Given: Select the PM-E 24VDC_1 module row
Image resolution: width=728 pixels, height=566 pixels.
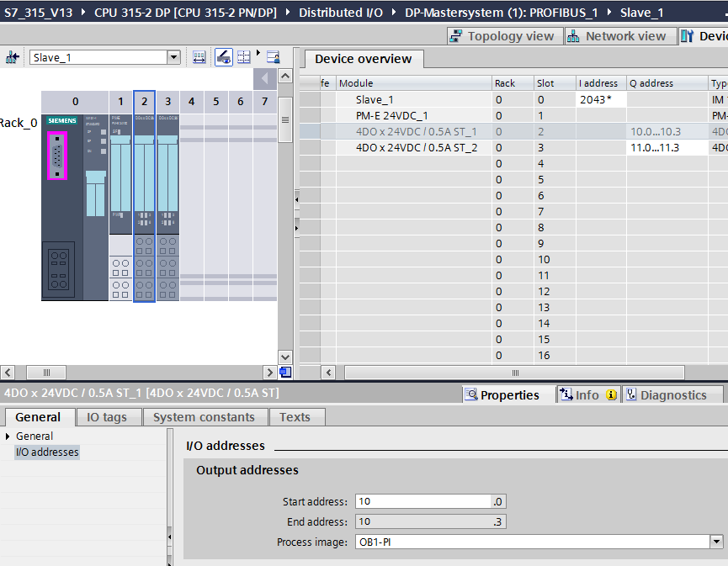Looking at the screenshot, I should tap(513, 115).
